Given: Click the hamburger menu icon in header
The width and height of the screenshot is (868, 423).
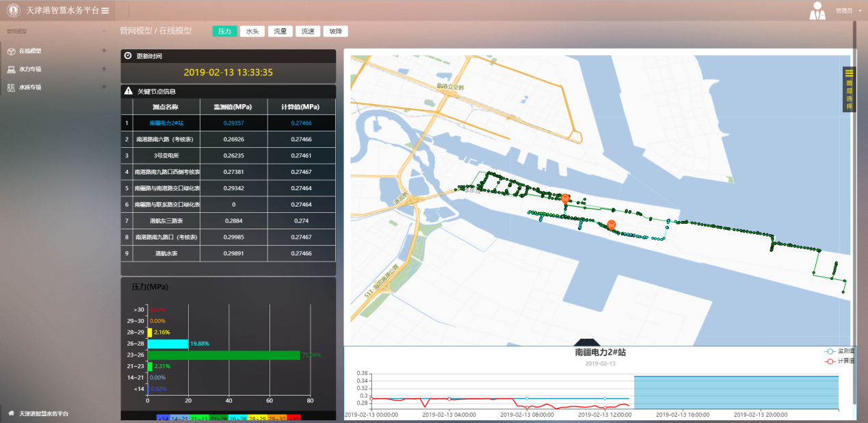Looking at the screenshot, I should [x=105, y=10].
